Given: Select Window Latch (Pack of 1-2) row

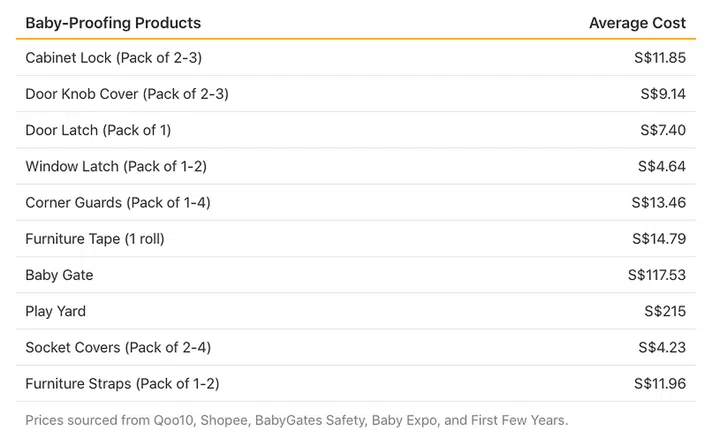Looking at the screenshot, I should click(x=116, y=166).
